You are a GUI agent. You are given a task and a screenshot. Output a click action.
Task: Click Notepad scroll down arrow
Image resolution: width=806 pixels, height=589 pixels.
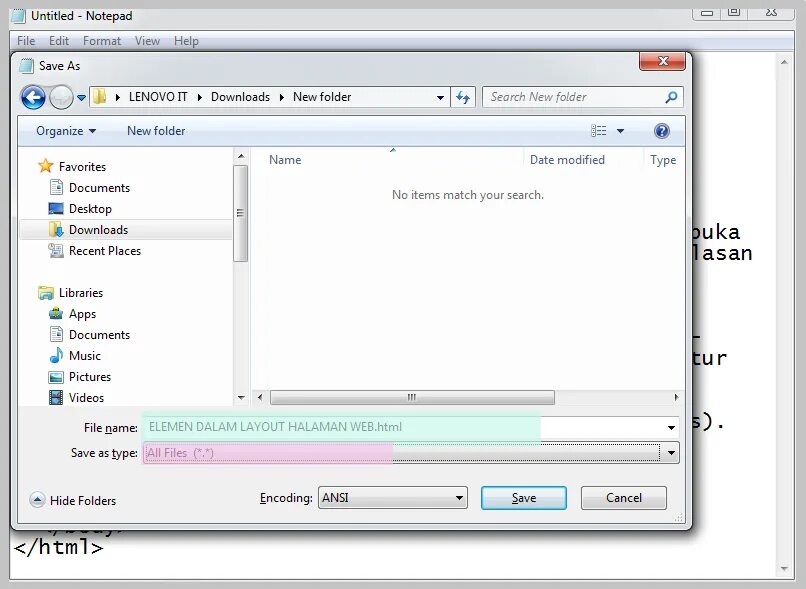784,568
